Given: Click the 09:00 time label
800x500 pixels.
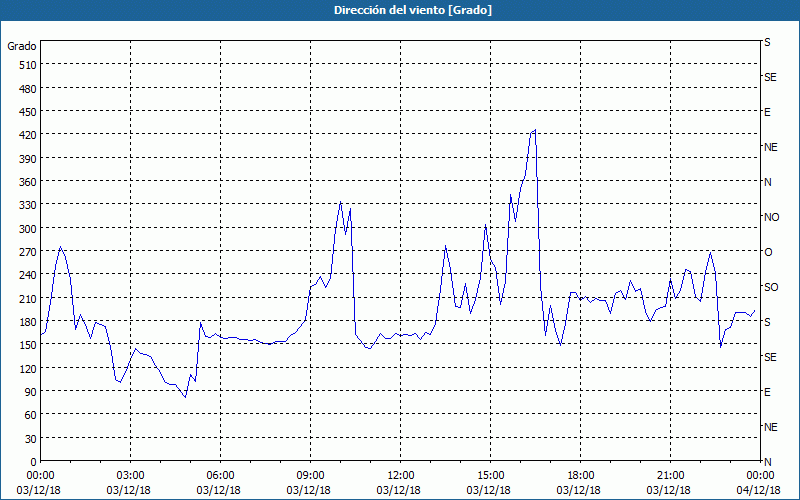Looking at the screenshot, I should [x=310, y=476].
